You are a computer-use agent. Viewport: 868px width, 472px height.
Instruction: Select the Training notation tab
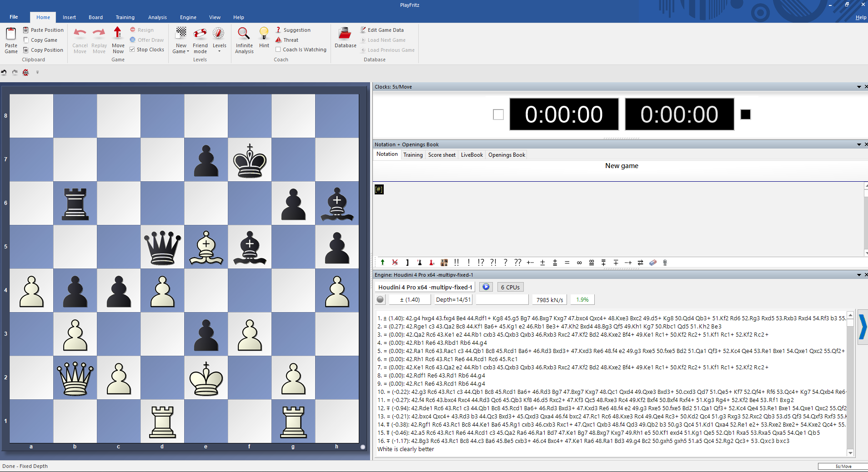pyautogui.click(x=413, y=155)
